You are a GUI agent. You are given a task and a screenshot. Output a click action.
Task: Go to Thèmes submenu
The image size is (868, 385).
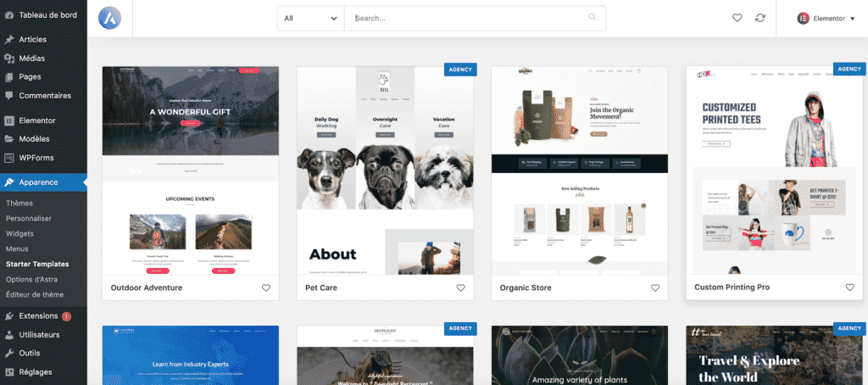(x=19, y=204)
